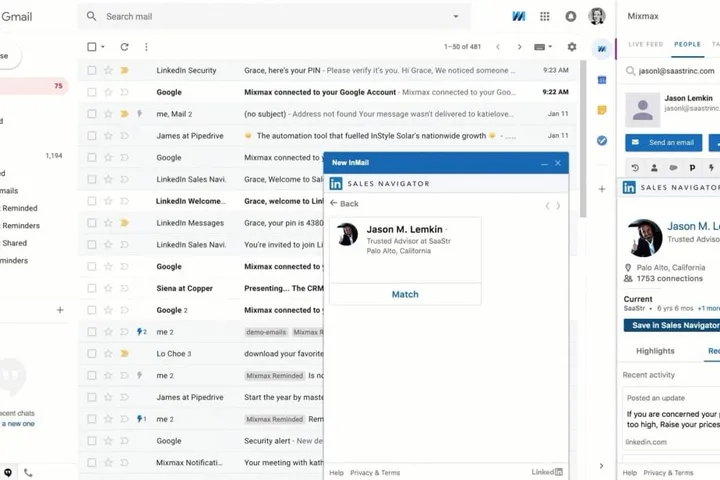
Task: Open contact person icon in Mixmax toolbar
Action: pos(654,168)
